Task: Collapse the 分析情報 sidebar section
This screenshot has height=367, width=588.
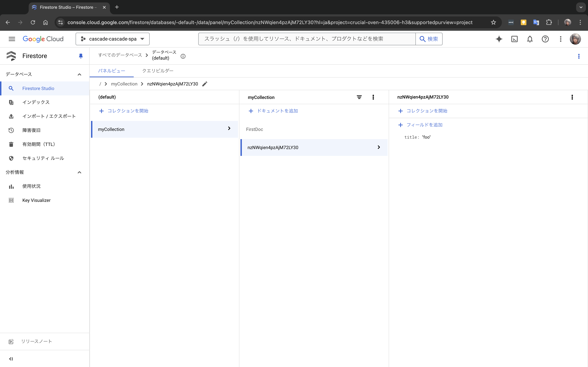Action: pyautogui.click(x=79, y=172)
